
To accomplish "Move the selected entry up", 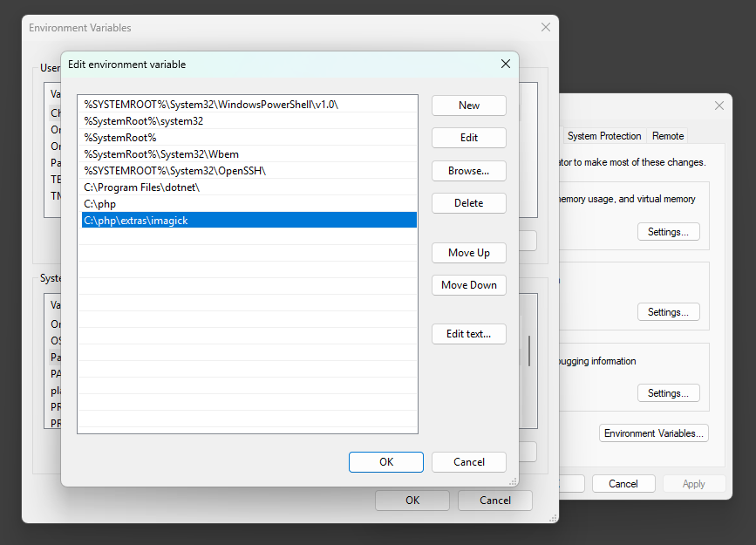I will point(468,253).
